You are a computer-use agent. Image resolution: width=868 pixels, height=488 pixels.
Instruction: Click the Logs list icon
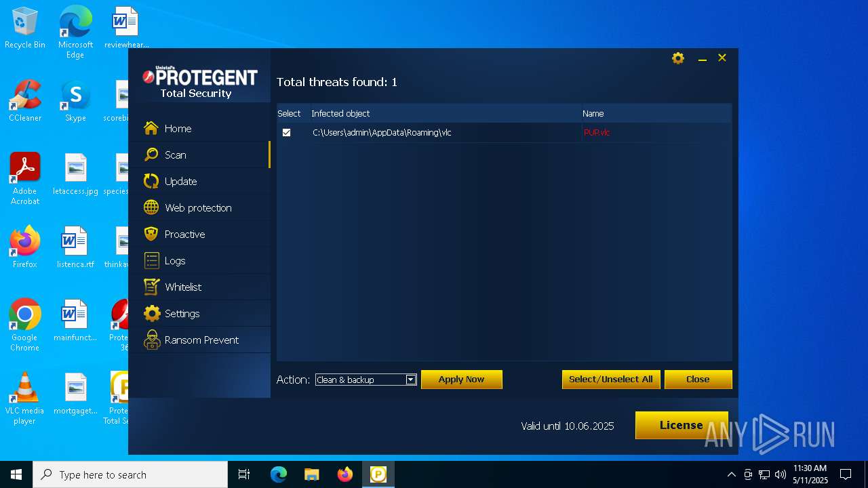[151, 260]
